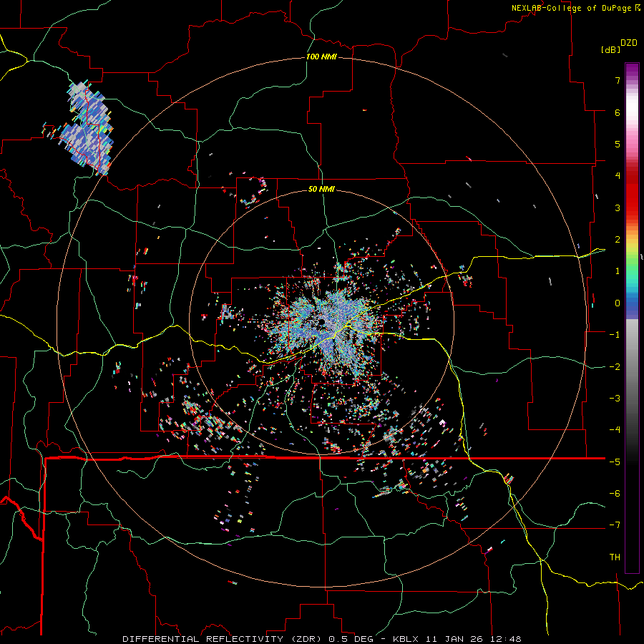This screenshot has height=644, width=644.
Task: Click the NEXLAB-College of DuPage label
Action: point(571,8)
